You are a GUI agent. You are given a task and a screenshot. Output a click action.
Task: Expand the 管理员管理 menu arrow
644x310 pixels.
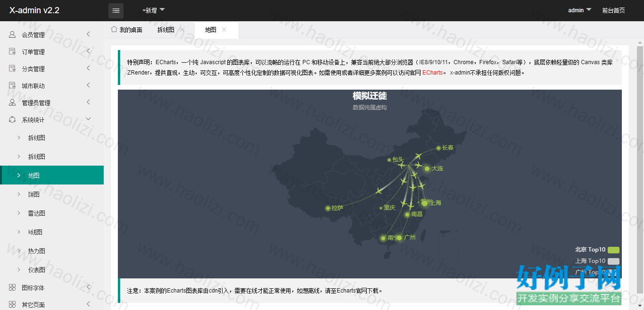pyautogui.click(x=88, y=102)
